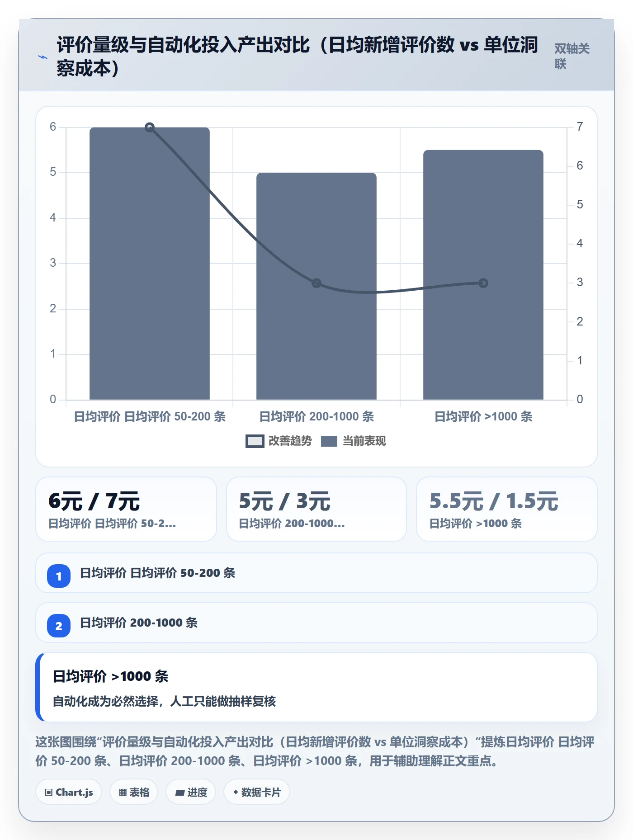Select the bar for 日均评价 50-200 条
This screenshot has width=633, height=840.
point(150,264)
